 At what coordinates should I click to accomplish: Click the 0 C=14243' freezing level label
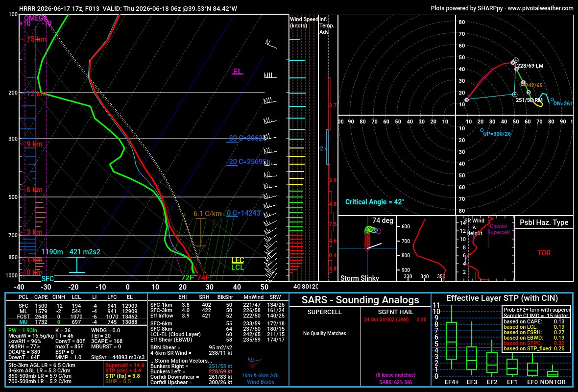point(244,213)
